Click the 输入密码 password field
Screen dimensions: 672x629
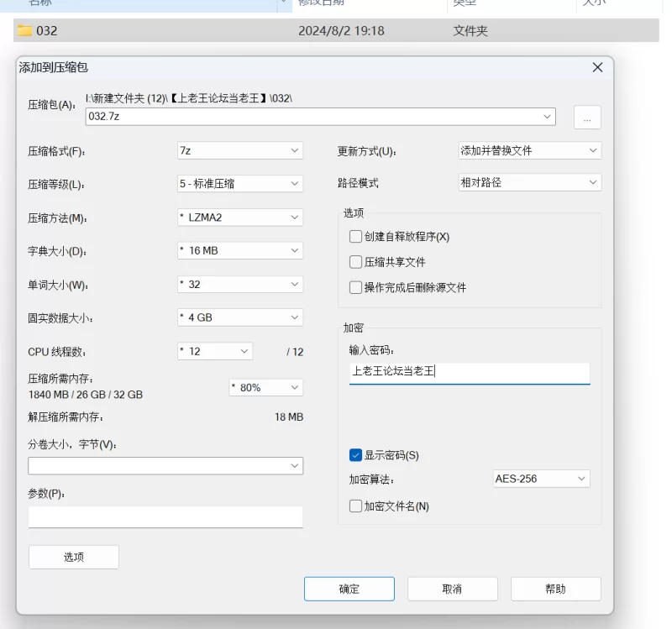point(470,371)
